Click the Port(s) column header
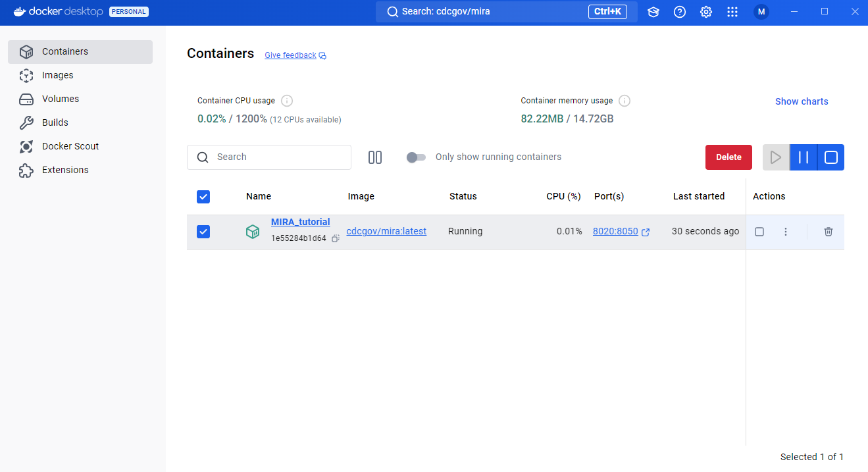 (609, 196)
